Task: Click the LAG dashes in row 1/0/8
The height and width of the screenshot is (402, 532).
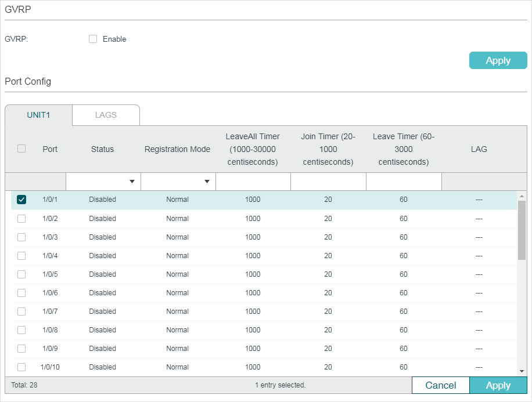Action: point(479,330)
